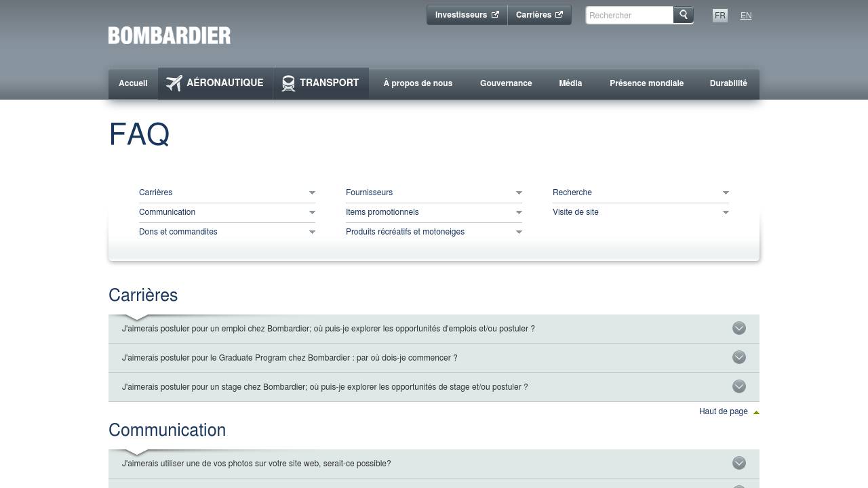Expand the Graduate Program question chevron
Image resolution: width=868 pixels, height=488 pixels.
[739, 357]
